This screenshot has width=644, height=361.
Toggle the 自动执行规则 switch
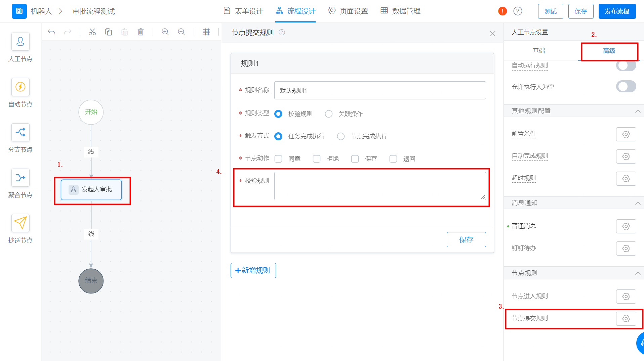pyautogui.click(x=626, y=65)
